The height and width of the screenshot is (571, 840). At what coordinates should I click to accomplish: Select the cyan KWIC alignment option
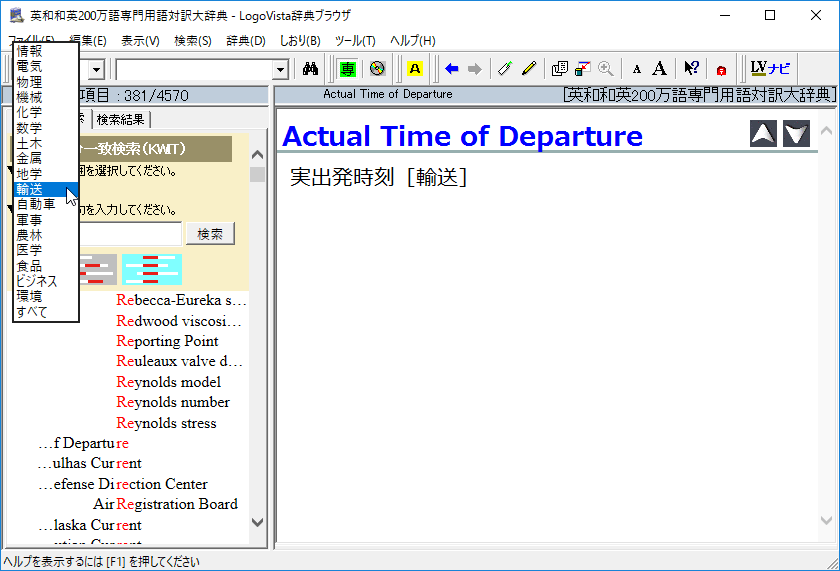tap(151, 268)
